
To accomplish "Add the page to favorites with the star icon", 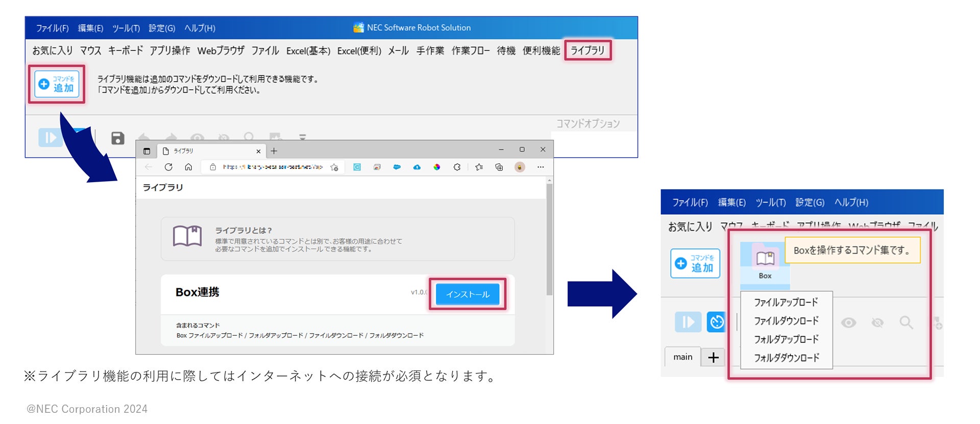I will 334,167.
